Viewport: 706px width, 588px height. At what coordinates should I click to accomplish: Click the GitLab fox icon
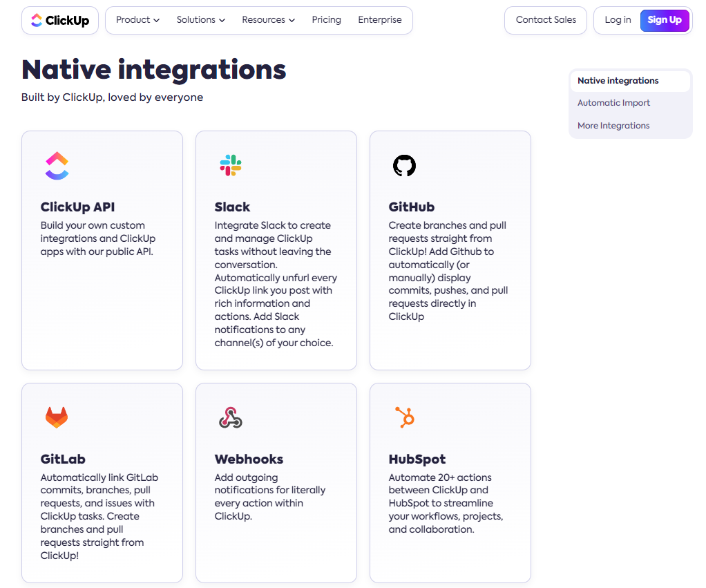click(x=57, y=417)
